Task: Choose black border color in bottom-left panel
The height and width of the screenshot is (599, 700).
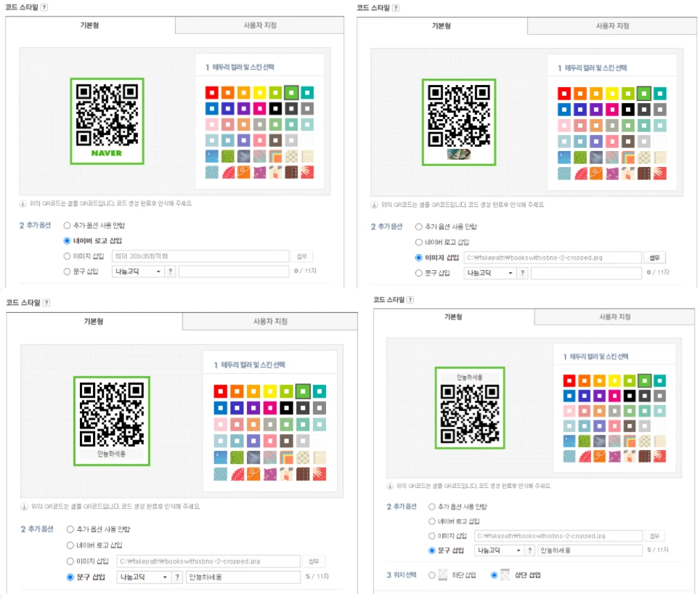Action: click(x=286, y=407)
